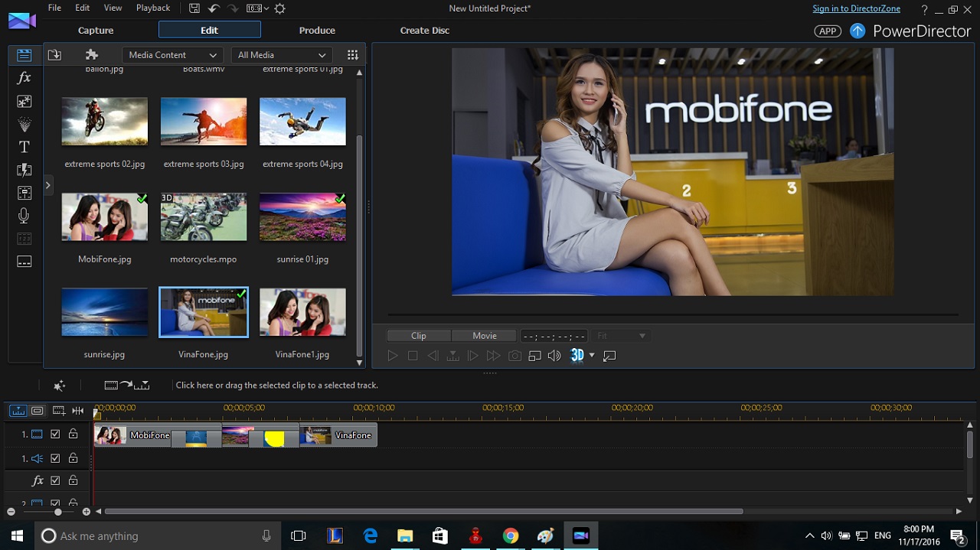Open the Media Room icon in sidebar
The image size is (980, 550).
pos(24,55)
